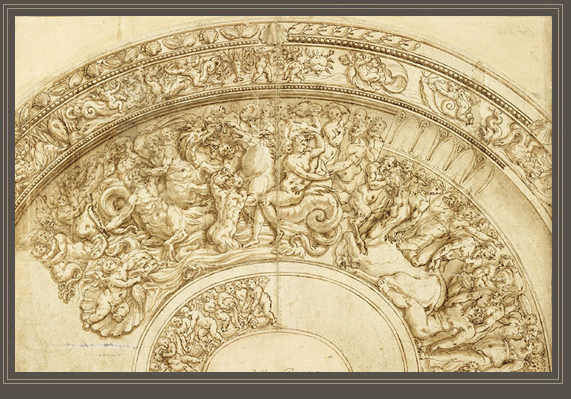Click the arched arcade pattern on right band

(x=437, y=149)
